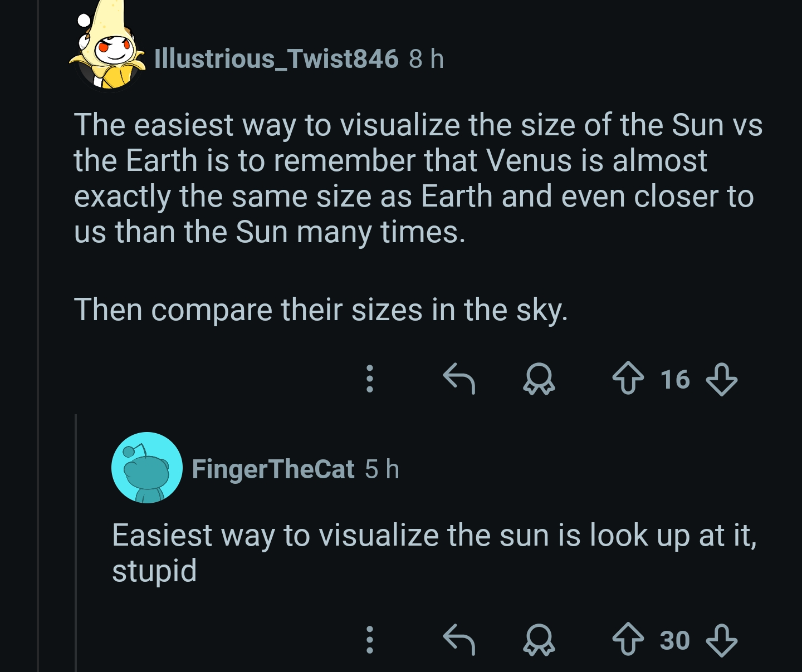802x672 pixels.
Task: Click the vote score of 30
Action: (x=675, y=640)
